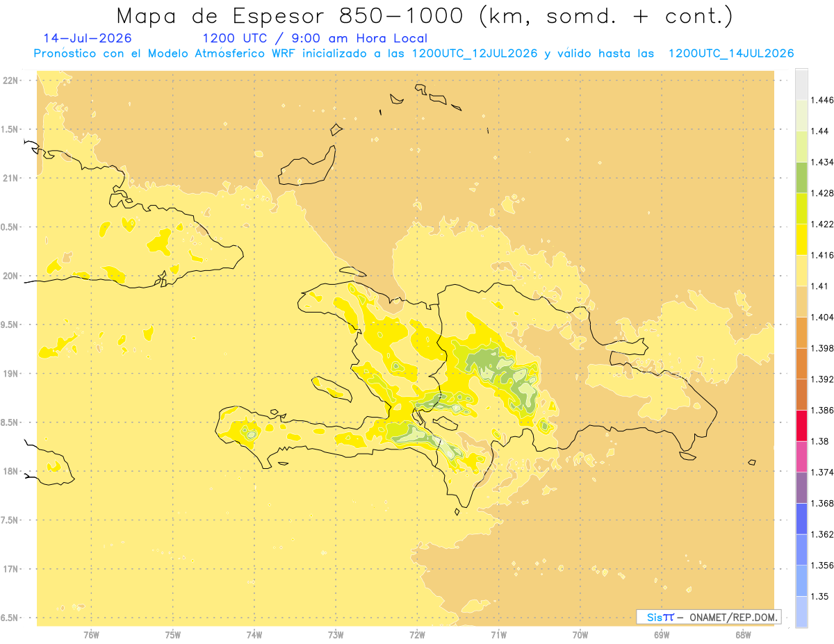Viewport: 834px width, 644px height.
Task: Click the legend value '1.356'
Action: [x=822, y=565]
